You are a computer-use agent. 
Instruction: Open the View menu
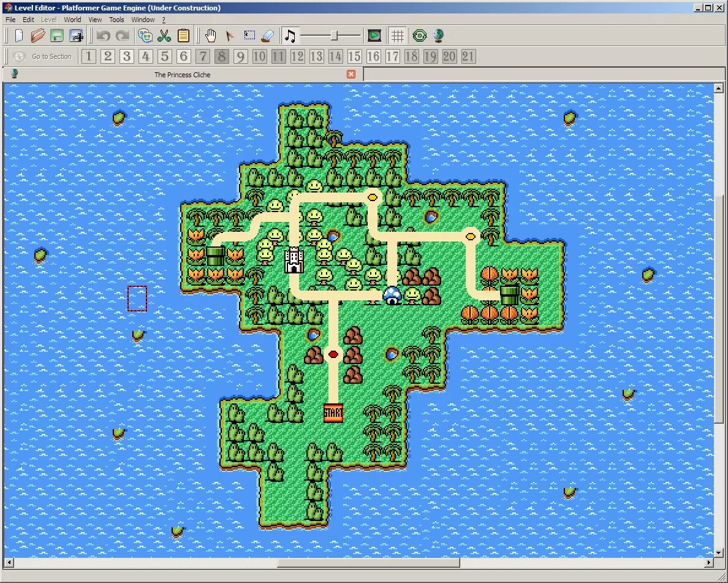95,20
